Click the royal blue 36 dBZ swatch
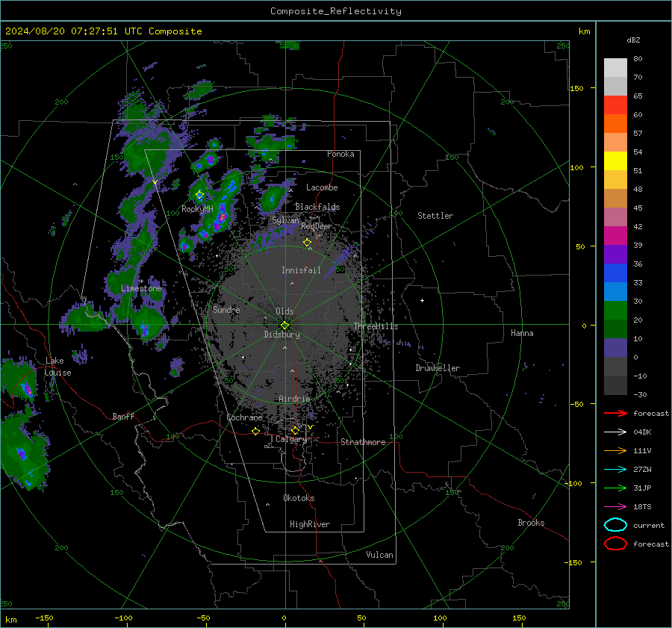This screenshot has width=672, height=628. (615, 273)
